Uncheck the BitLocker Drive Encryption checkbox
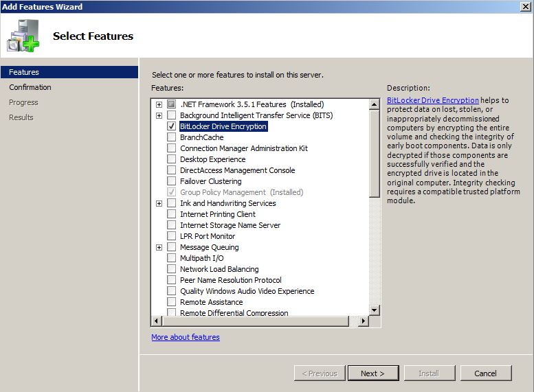This screenshot has height=392, width=534. (x=172, y=126)
